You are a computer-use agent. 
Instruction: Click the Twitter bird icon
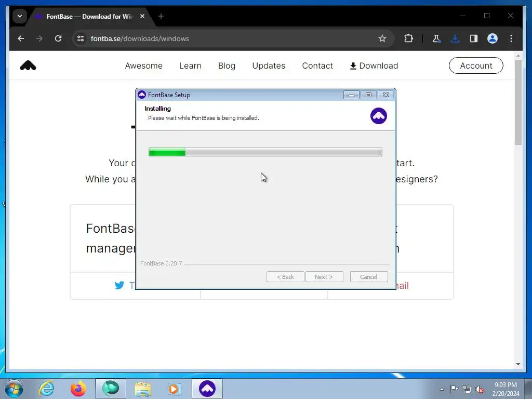coord(119,285)
